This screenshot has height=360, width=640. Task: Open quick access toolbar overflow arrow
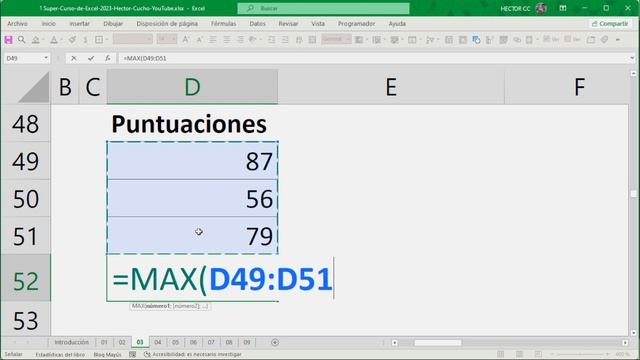(x=618, y=40)
